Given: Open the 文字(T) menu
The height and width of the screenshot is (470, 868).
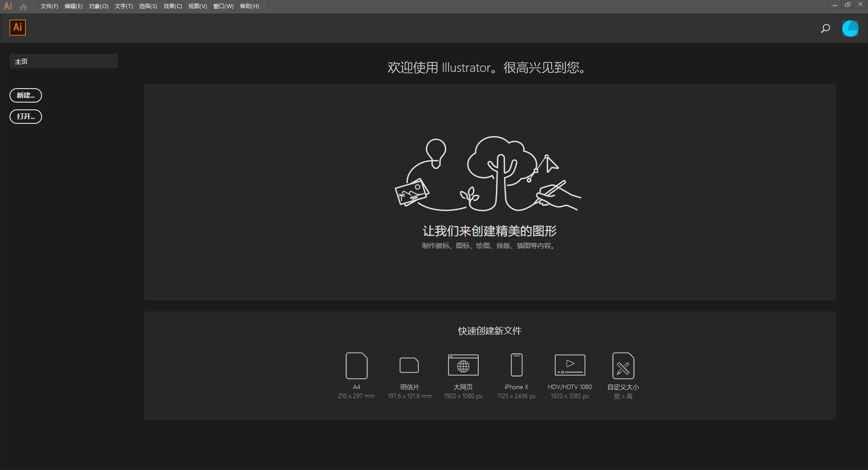Looking at the screenshot, I should point(124,6).
